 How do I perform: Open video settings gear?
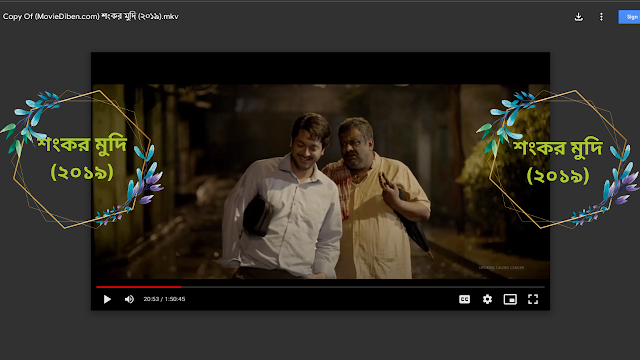pyautogui.click(x=487, y=299)
